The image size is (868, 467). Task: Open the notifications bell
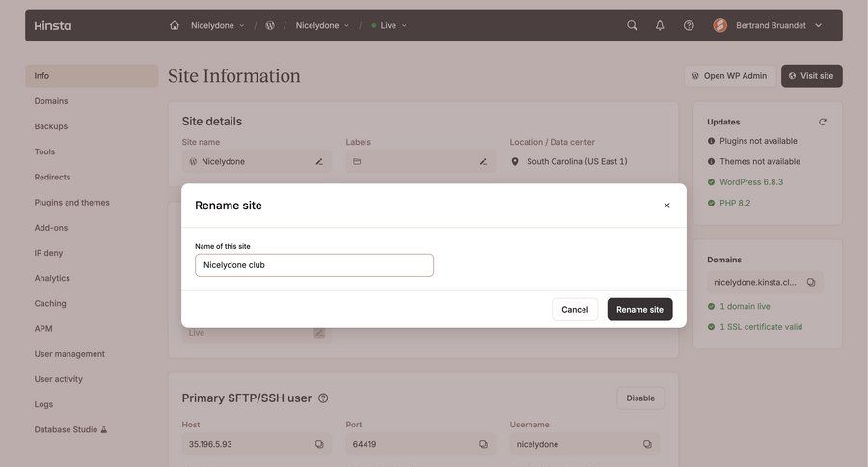click(x=660, y=25)
